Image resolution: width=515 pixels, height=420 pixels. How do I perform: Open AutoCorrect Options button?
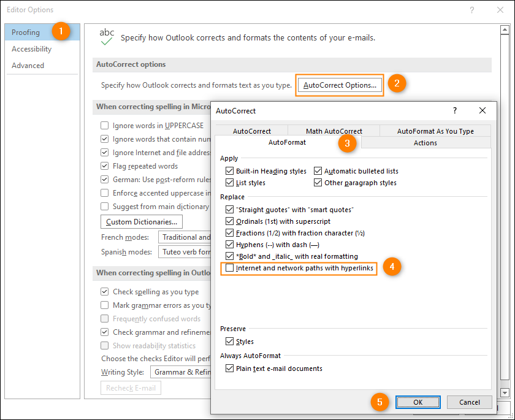(x=340, y=85)
